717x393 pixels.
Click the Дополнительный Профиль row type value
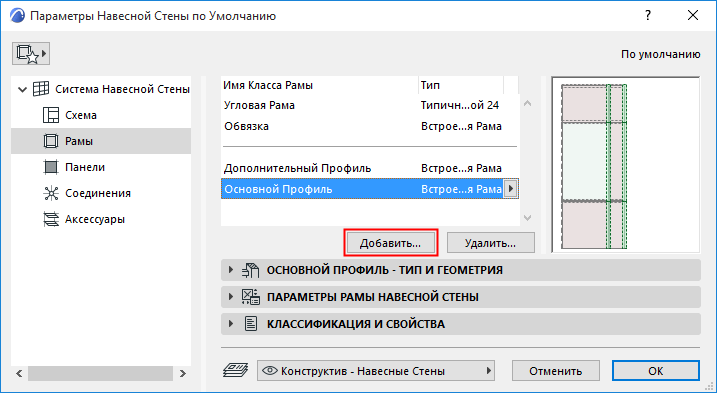tap(461, 168)
